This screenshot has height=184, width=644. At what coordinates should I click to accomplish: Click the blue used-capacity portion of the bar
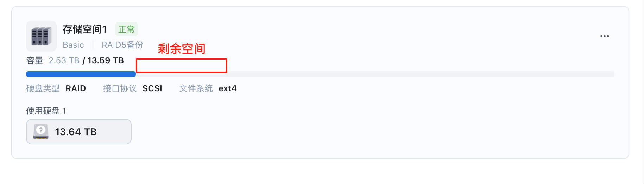(x=81, y=74)
